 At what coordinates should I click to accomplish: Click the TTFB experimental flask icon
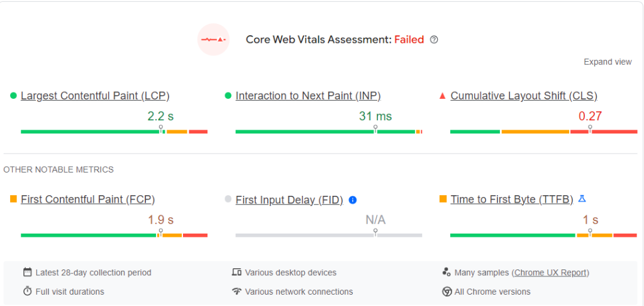pos(582,199)
